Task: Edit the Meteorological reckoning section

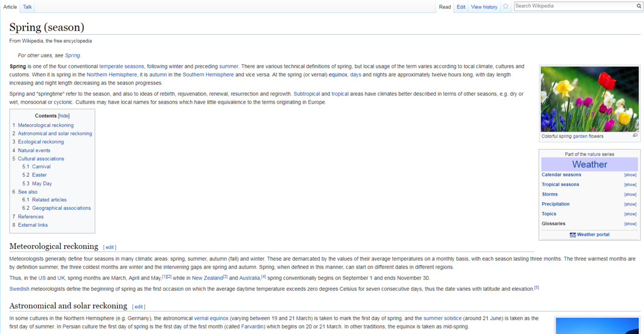Action: 110,247
